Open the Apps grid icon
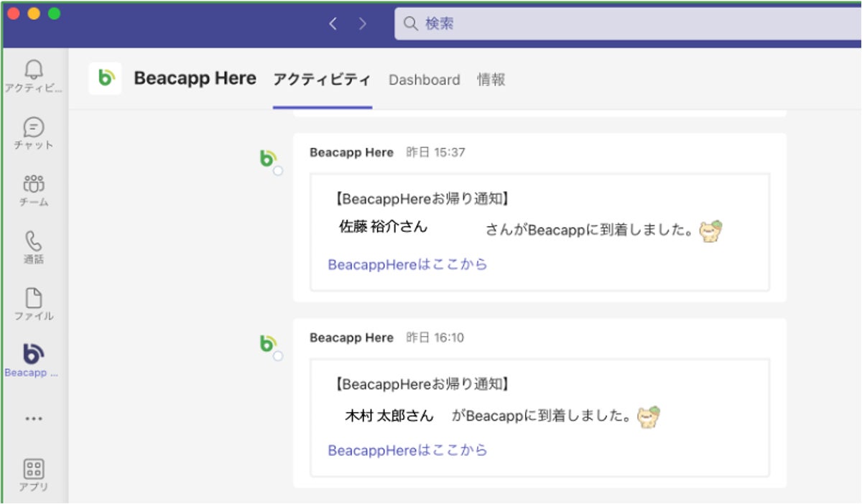The image size is (862, 504). 34,470
